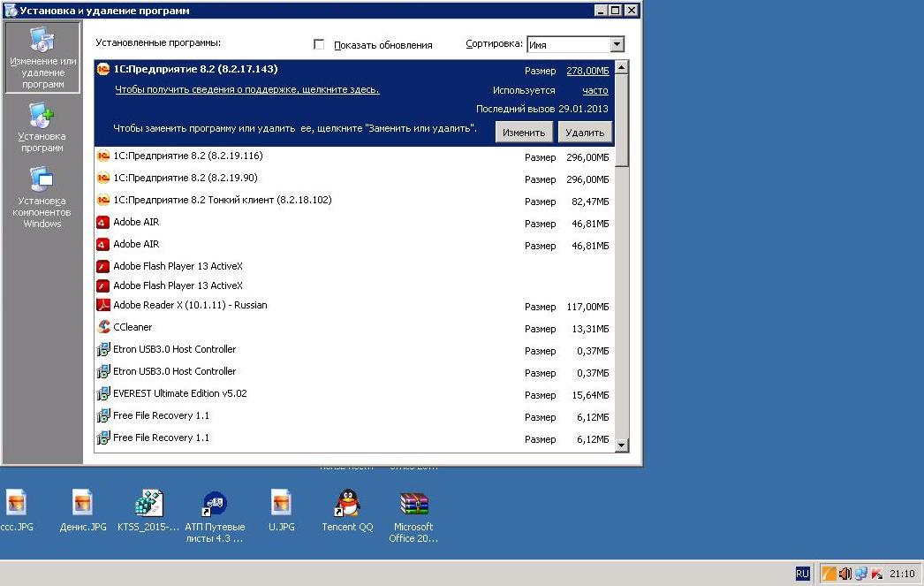Click the speaker volume tray icon
Image resolution: width=924 pixels, height=586 pixels.
pos(845,574)
